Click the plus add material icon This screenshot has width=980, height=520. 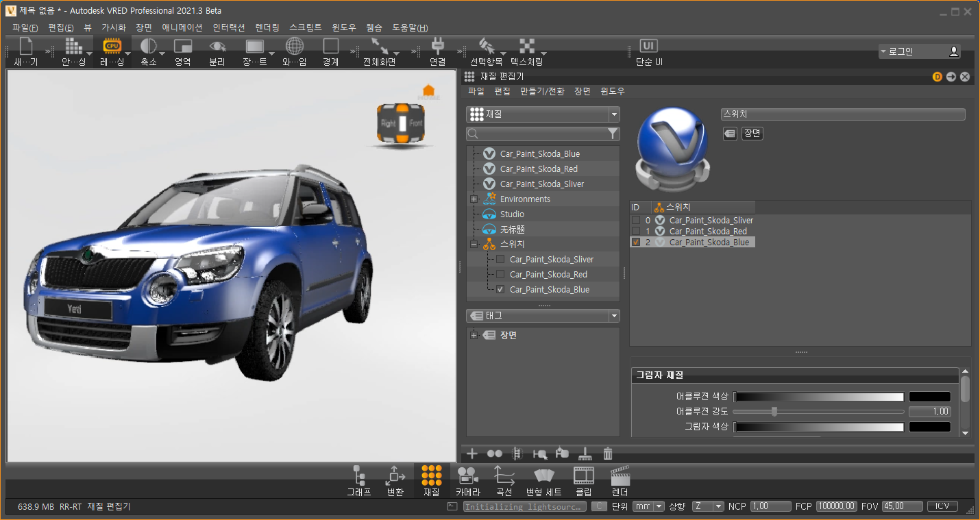point(472,454)
